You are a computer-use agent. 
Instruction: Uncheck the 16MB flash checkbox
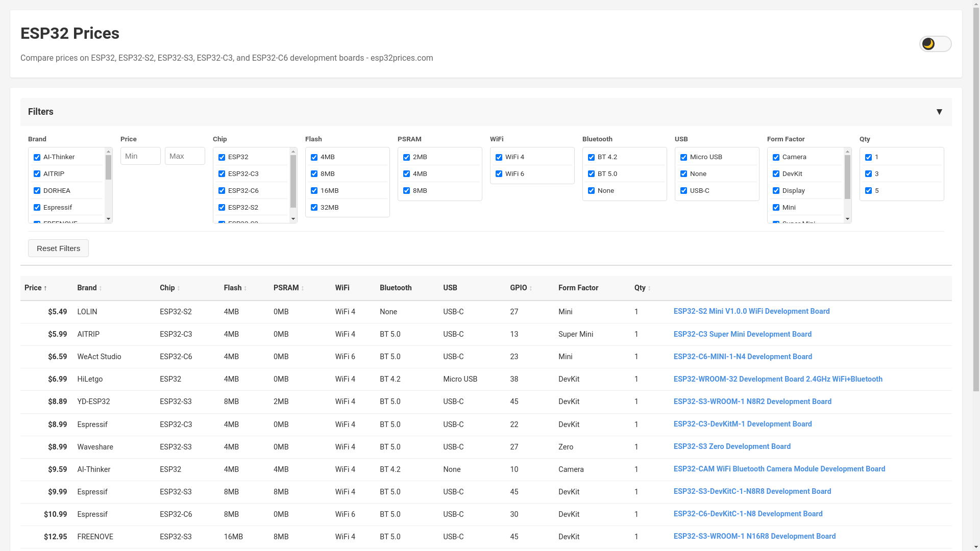tap(314, 191)
